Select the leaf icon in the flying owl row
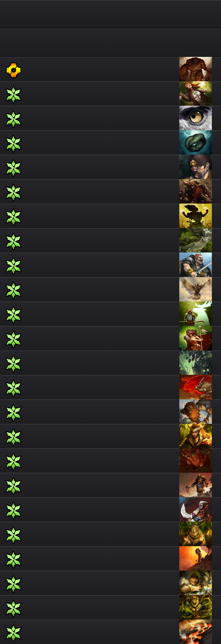This screenshot has height=644, width=221. (13, 290)
